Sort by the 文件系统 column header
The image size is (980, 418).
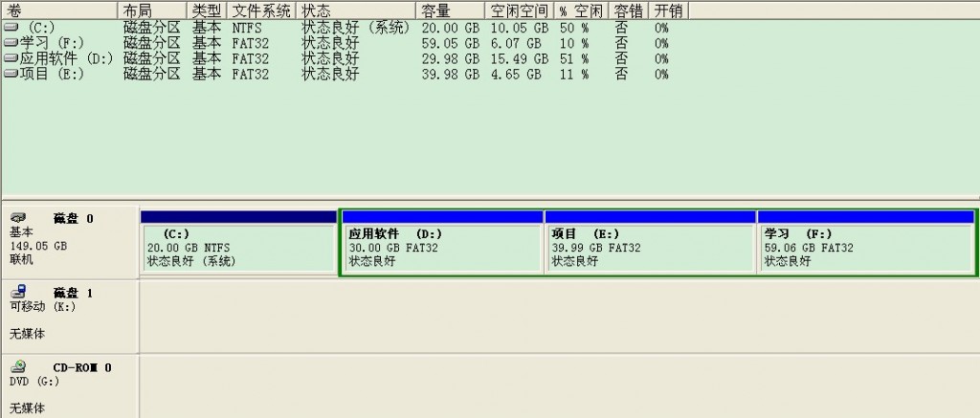(262, 10)
